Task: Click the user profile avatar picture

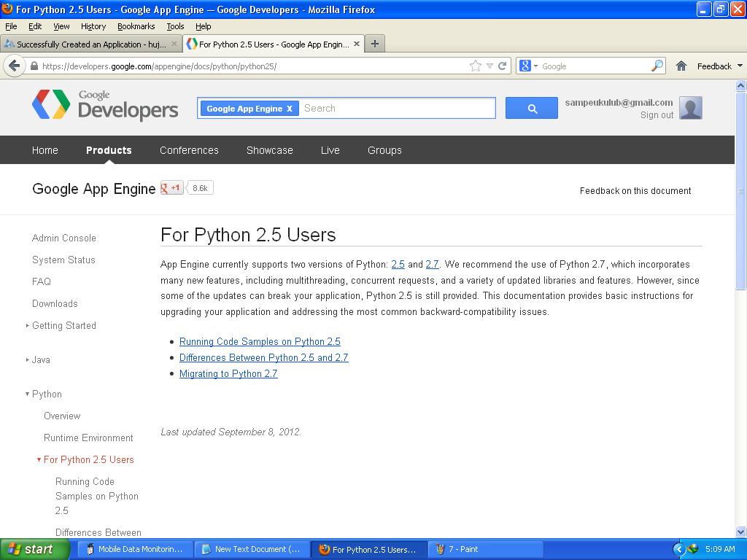Action: point(690,108)
